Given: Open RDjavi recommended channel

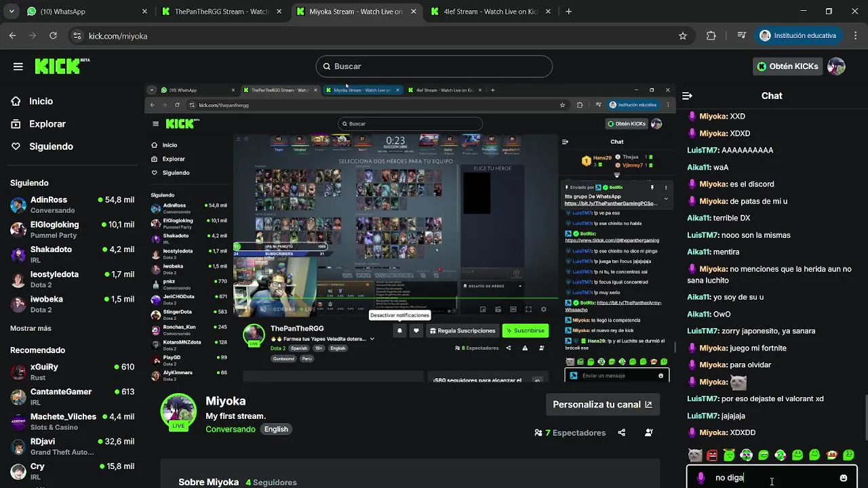Looking at the screenshot, I should tap(72, 446).
